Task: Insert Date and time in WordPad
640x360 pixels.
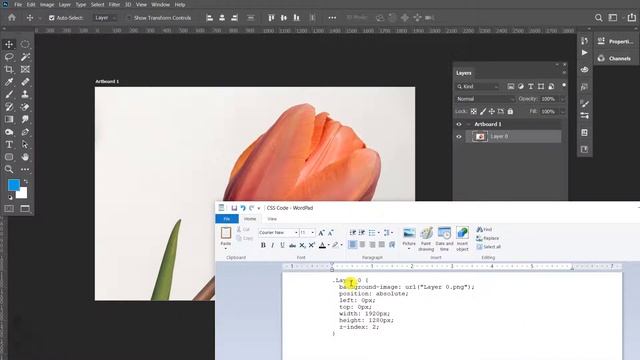Action: (x=444, y=239)
